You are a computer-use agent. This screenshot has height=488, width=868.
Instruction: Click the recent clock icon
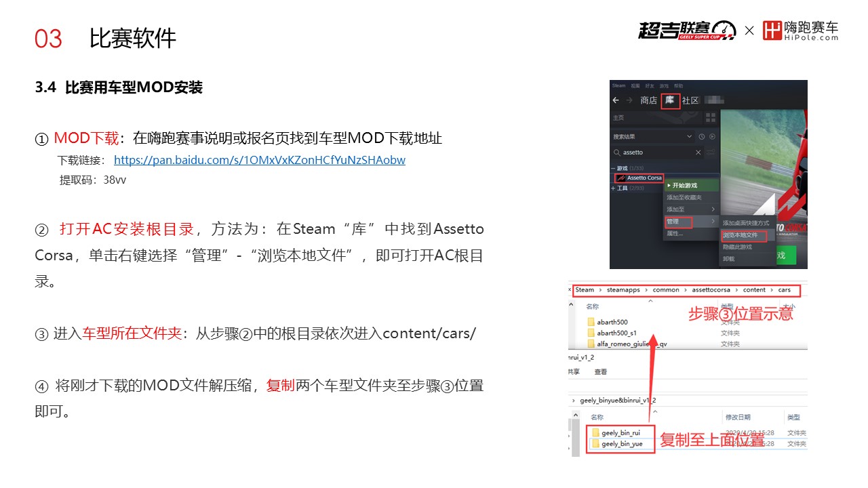pyautogui.click(x=701, y=136)
